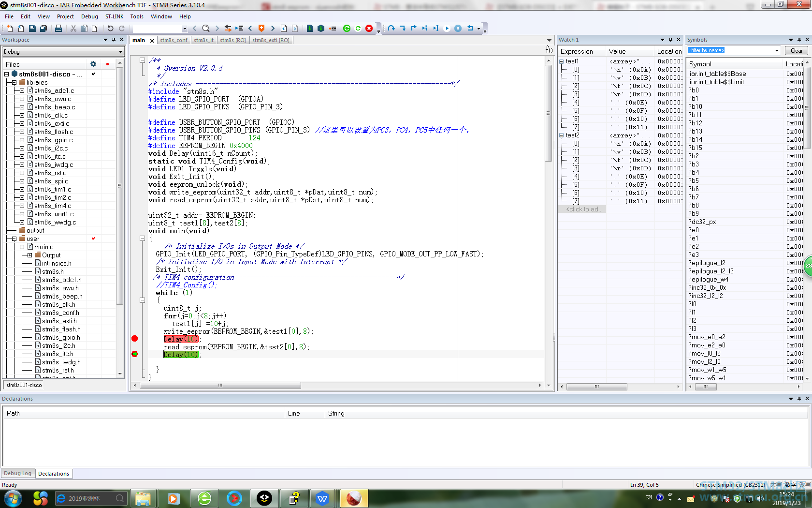Click the Open file toolbar icon
This screenshot has width=812, height=508.
[x=21, y=29]
